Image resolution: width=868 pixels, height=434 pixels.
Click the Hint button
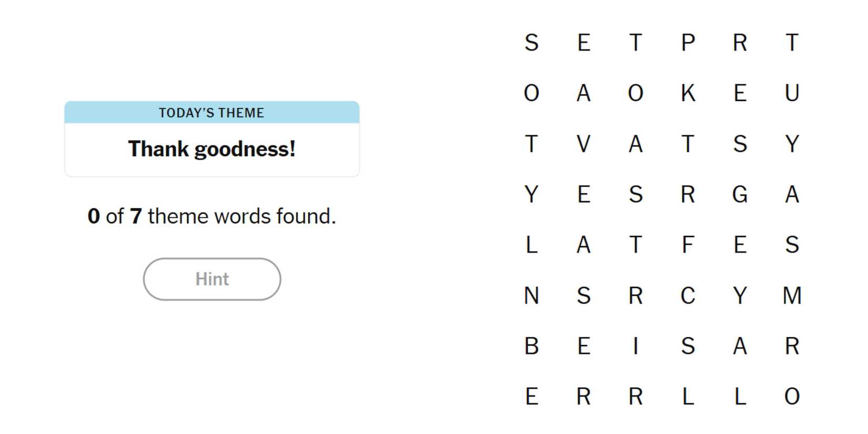coord(211,279)
